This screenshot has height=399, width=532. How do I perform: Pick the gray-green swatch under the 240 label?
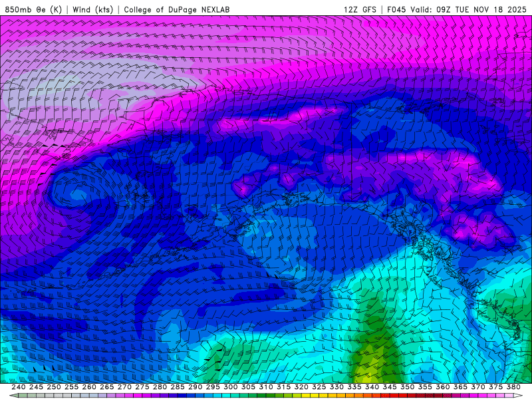tap(23, 396)
